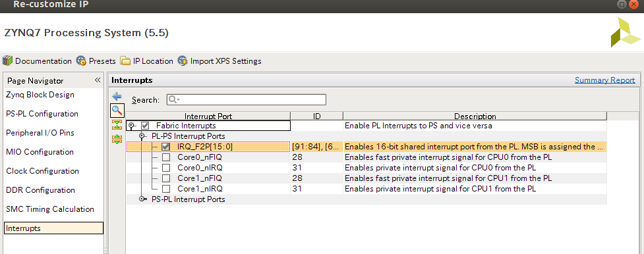Select the Core0_nFIQ row label
This screenshot has width=644, height=254.
pos(200,157)
